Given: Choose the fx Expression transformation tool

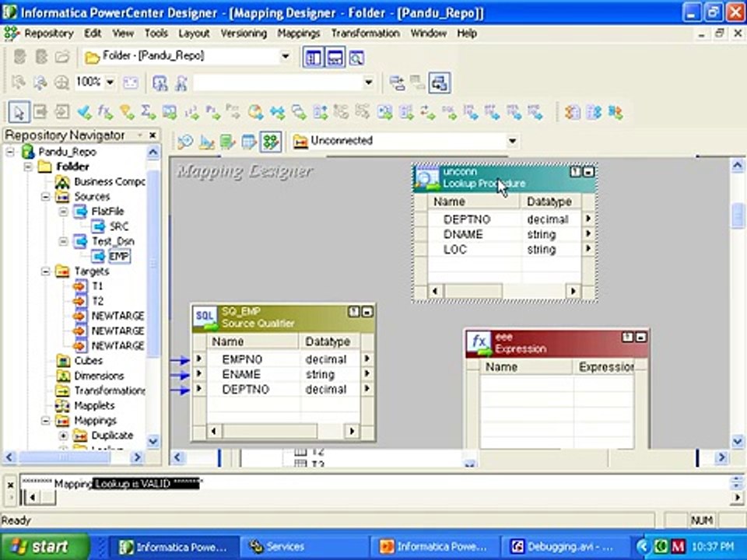Looking at the screenshot, I should click(105, 112).
